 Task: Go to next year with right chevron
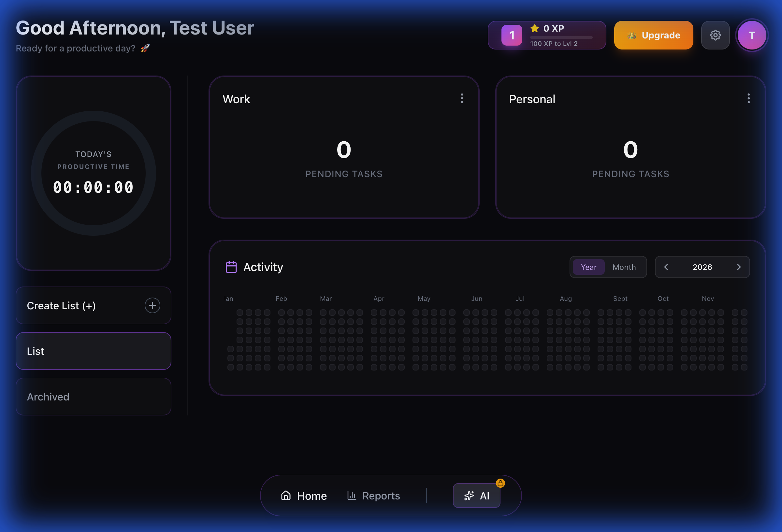tap(739, 267)
